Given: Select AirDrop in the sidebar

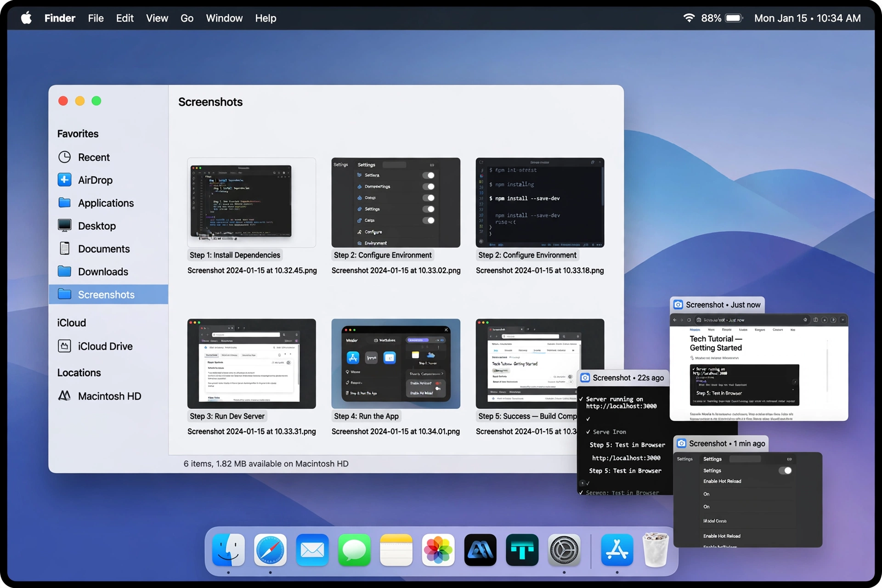Looking at the screenshot, I should 108,180.
